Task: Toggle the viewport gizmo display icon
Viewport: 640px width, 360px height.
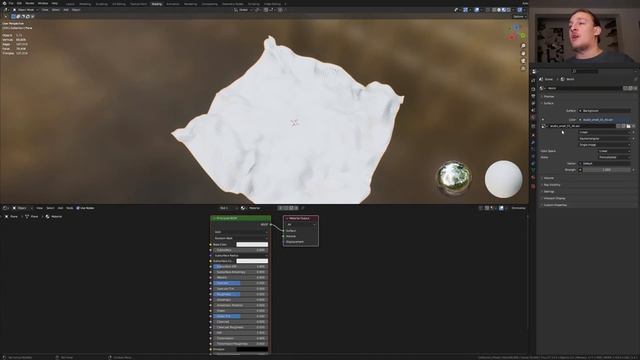Action: (465, 10)
